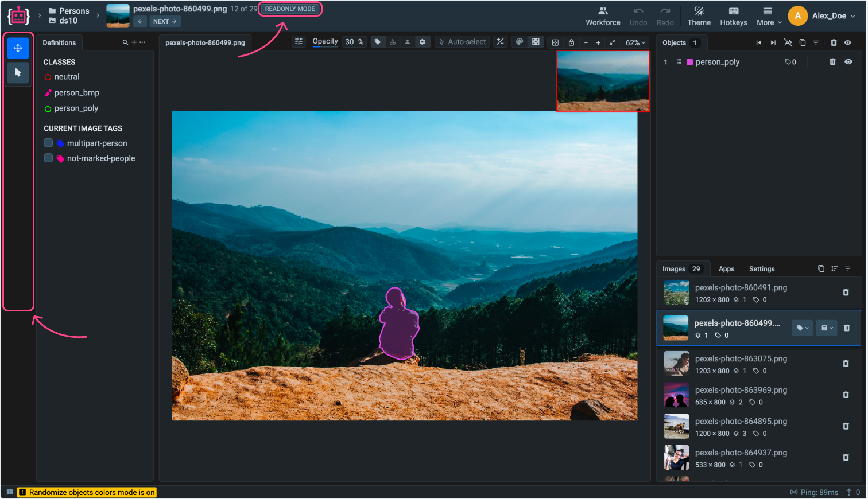Check the not-marked-people tag checkbox

49,158
